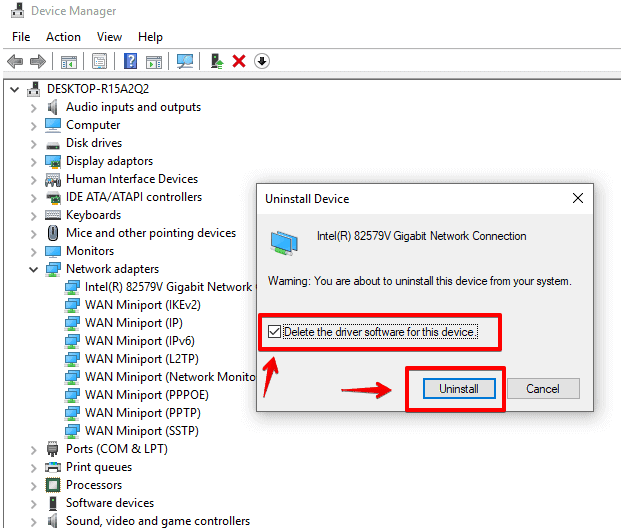Click Scan for hardware changes monitor icon

[x=185, y=61]
